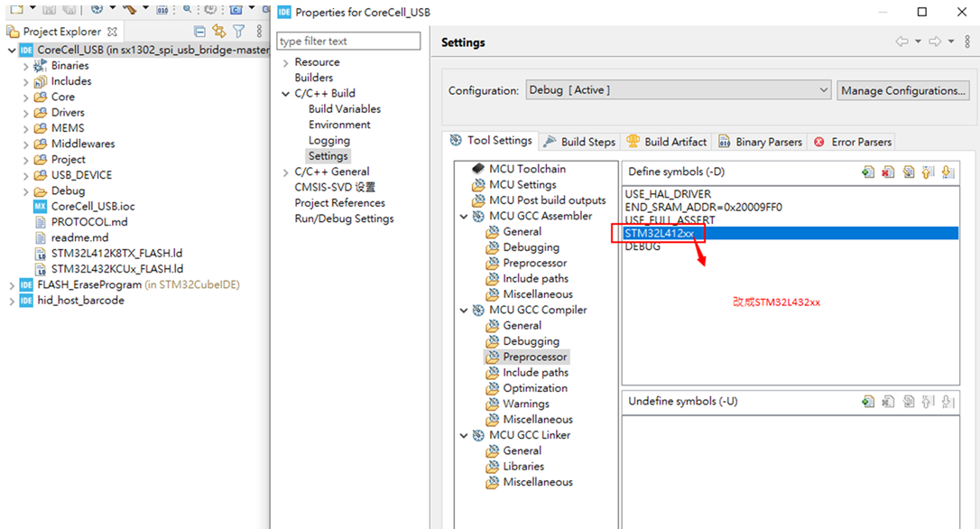Delete the selected define symbol
The height and width of the screenshot is (529, 980).
pyautogui.click(x=888, y=172)
